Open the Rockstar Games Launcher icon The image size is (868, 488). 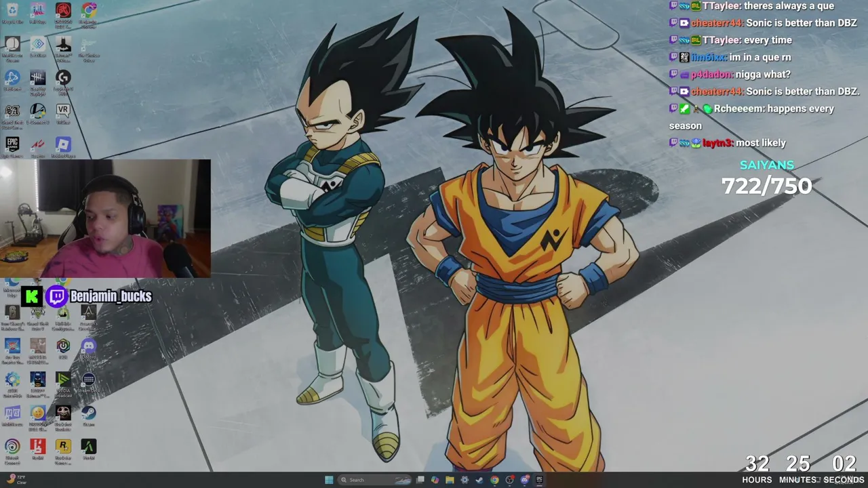click(x=63, y=450)
